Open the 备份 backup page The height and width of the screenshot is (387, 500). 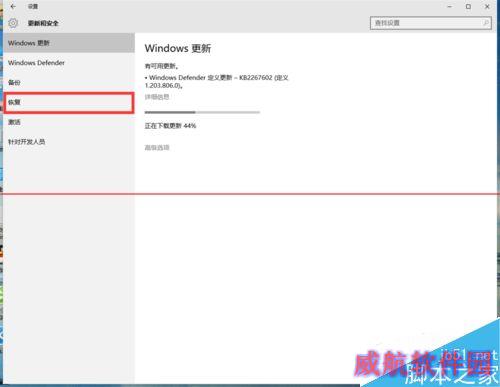(69, 82)
